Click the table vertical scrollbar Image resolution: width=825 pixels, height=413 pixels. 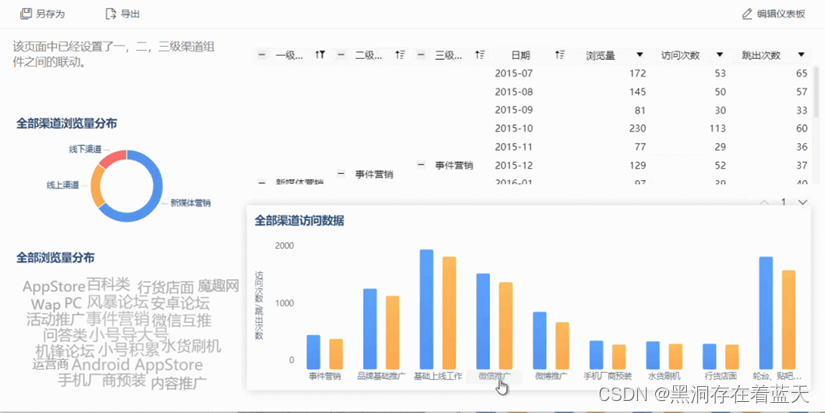pos(817,92)
